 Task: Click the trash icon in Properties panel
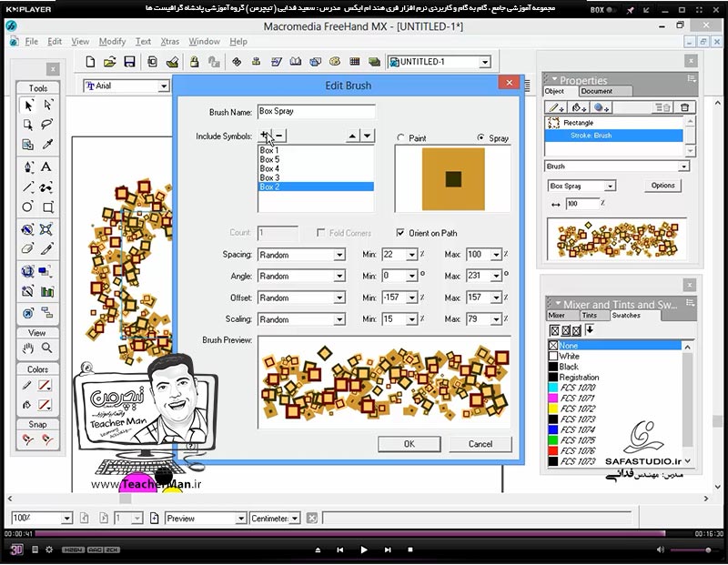point(685,107)
